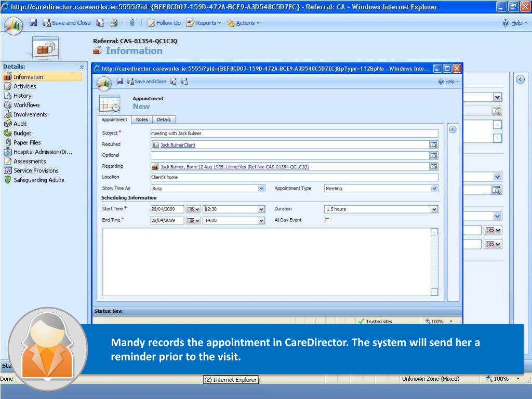Viewport: 532px width, 399px height.
Task: Open the End Time 14:00 time dropdown
Action: click(x=261, y=220)
